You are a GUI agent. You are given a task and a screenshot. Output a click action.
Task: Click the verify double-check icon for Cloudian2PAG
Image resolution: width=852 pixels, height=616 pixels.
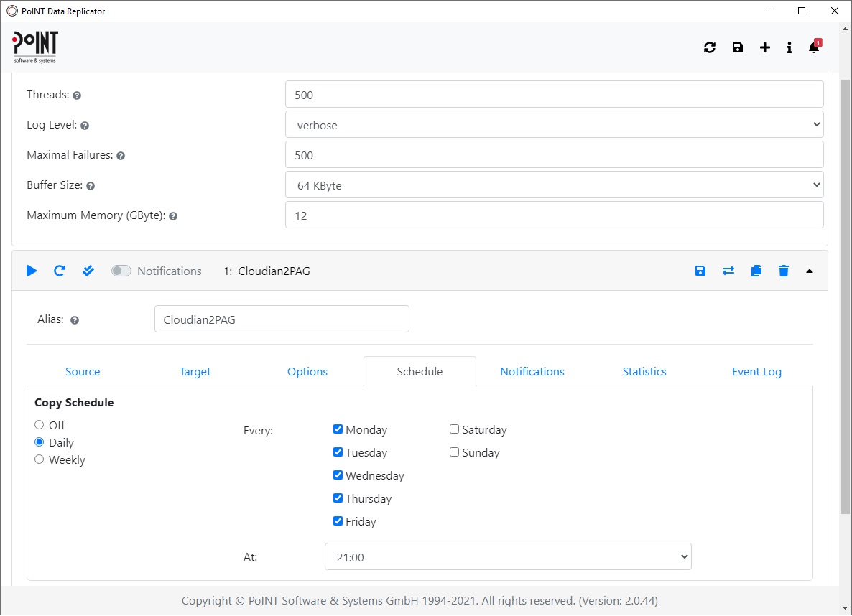click(x=88, y=271)
